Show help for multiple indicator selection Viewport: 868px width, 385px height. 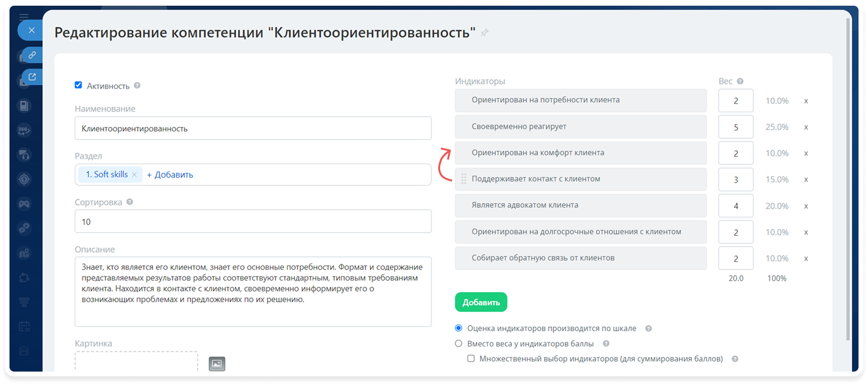click(735, 359)
